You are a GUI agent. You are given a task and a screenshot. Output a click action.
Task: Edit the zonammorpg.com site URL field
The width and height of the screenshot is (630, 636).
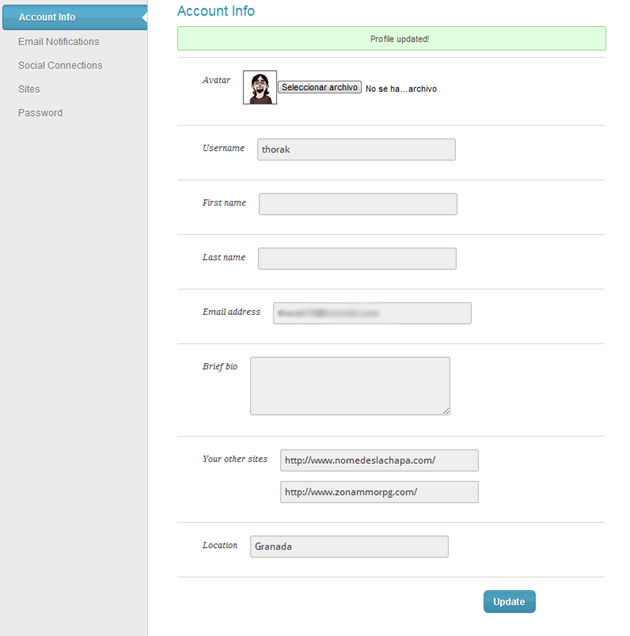click(x=379, y=492)
